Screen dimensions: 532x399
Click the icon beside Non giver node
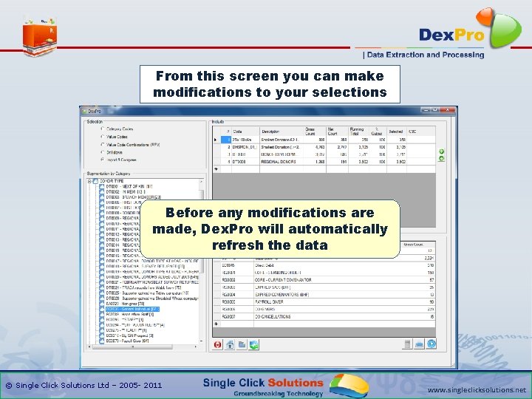(102, 304)
